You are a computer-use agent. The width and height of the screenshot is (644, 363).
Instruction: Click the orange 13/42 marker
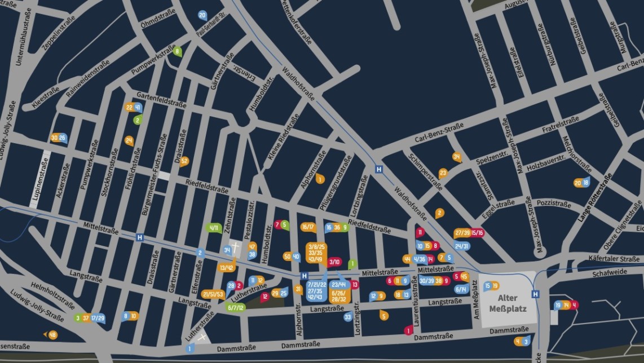coord(227,268)
